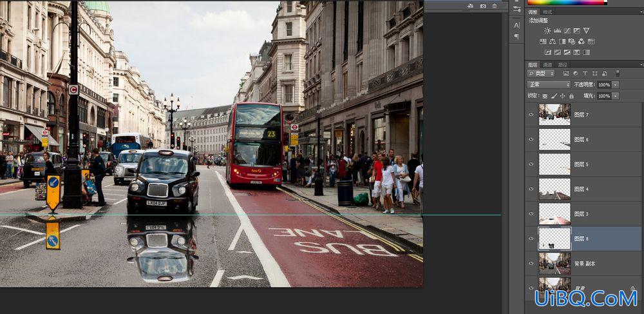Screen dimensions: 644x314
Task: Hide 图层 5 via its eye icon
Action: 531,164
